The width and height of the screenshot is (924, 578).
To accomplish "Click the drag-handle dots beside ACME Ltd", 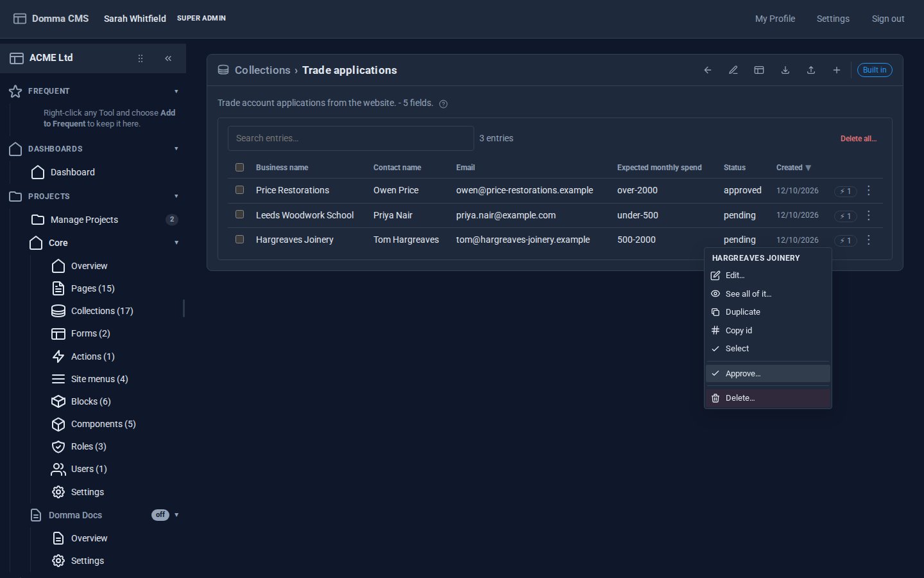I will 141,58.
